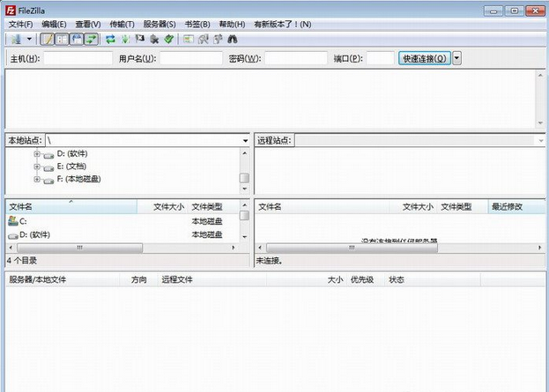Toggle the transfer queue display icon
This screenshot has height=392, width=549.
coord(92,39)
